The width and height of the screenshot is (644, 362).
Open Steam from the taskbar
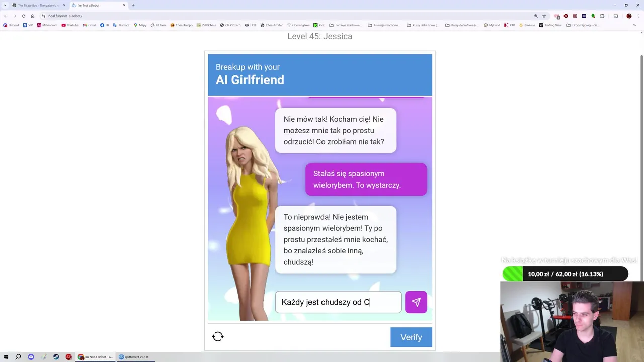click(56, 357)
